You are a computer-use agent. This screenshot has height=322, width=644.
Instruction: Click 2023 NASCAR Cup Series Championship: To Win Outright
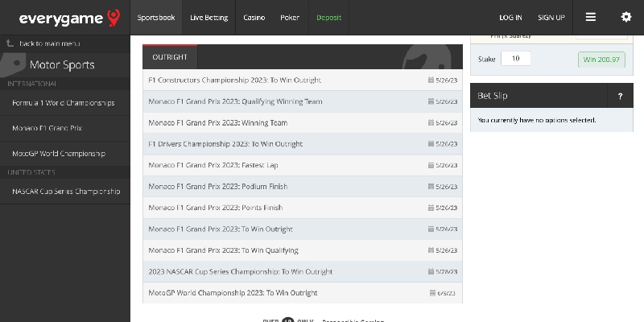click(x=303, y=271)
